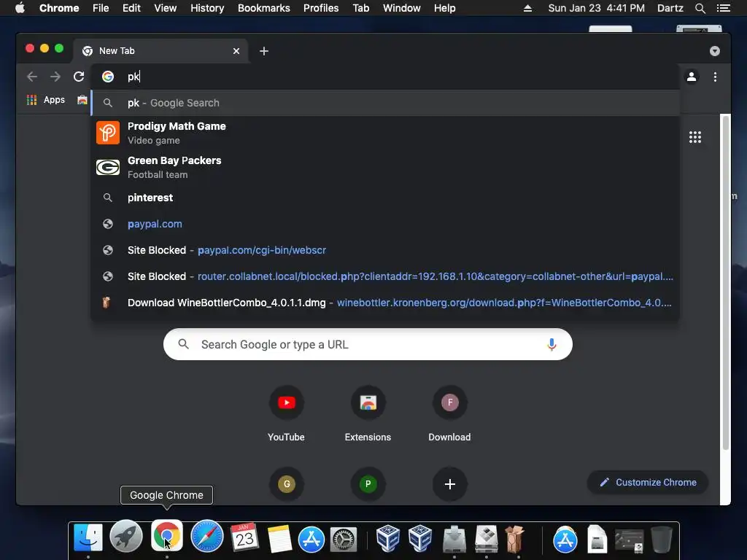This screenshot has height=560, width=747.
Task: Start voice search with the microphone
Action: tap(551, 344)
